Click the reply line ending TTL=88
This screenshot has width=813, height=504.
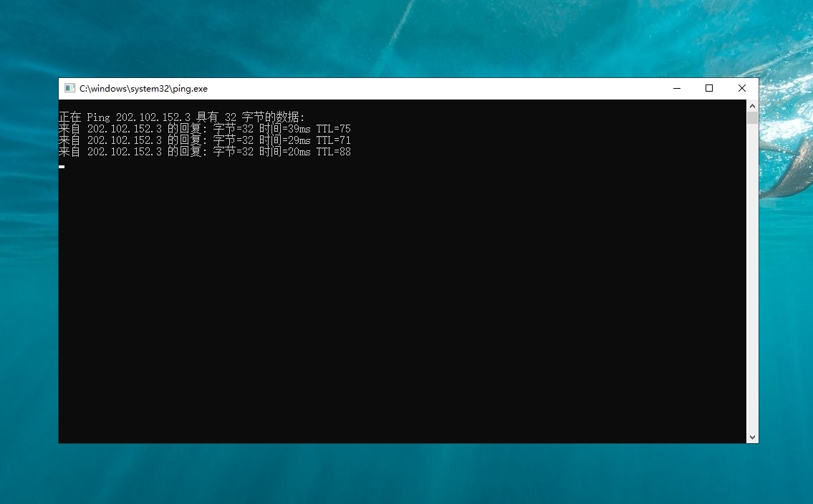[205, 151]
